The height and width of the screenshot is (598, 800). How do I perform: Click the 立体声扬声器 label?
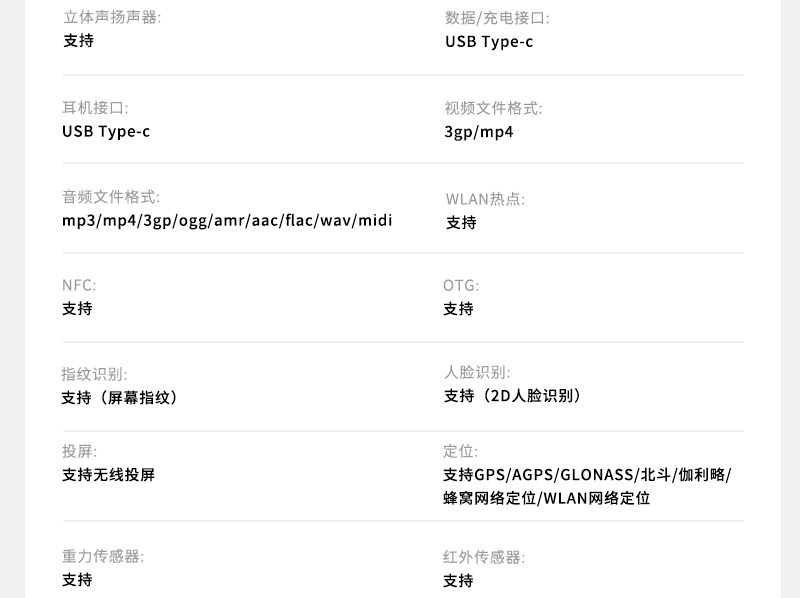pyautogui.click(x=112, y=17)
